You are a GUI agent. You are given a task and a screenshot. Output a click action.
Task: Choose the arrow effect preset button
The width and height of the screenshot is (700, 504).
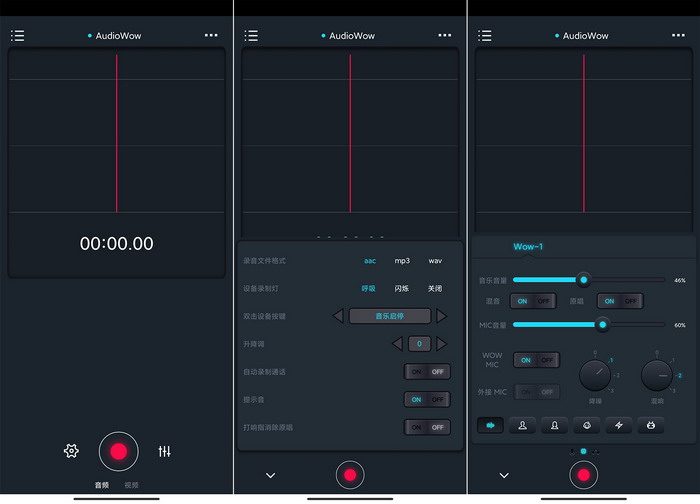[x=491, y=425]
